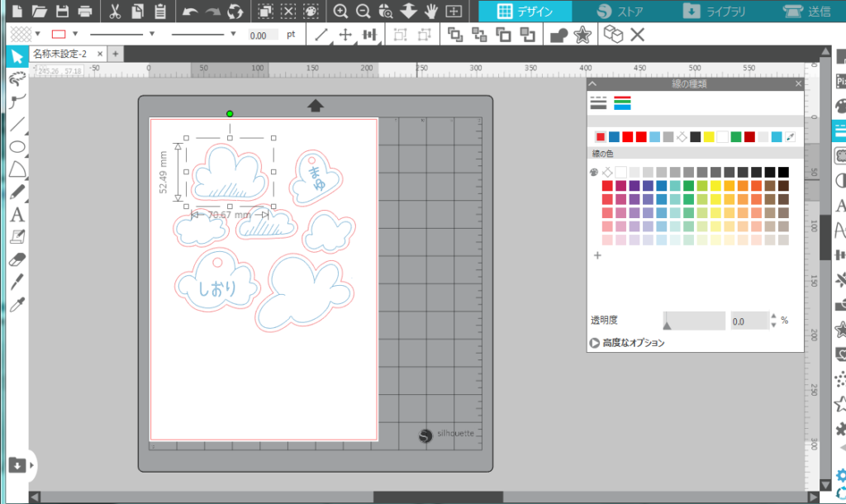Click the zoom out magnifier icon
This screenshot has width=846, height=504.
(x=364, y=11)
